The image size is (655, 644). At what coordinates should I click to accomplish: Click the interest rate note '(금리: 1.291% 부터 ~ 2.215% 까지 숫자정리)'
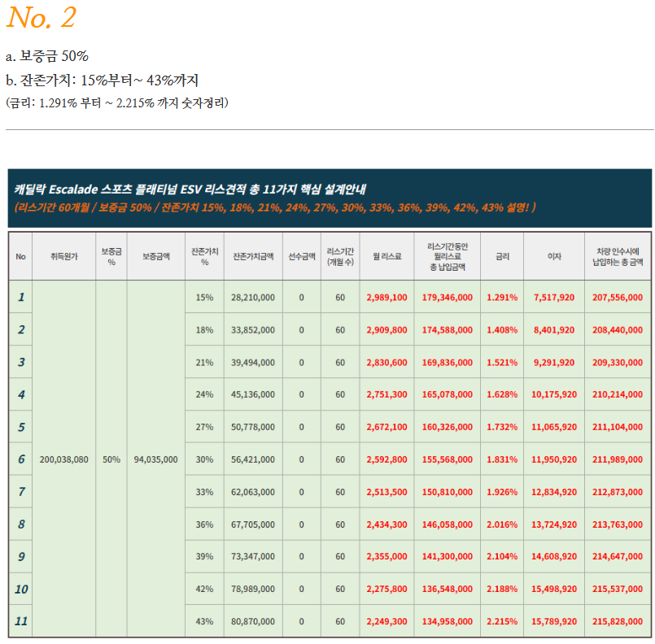click(117, 102)
